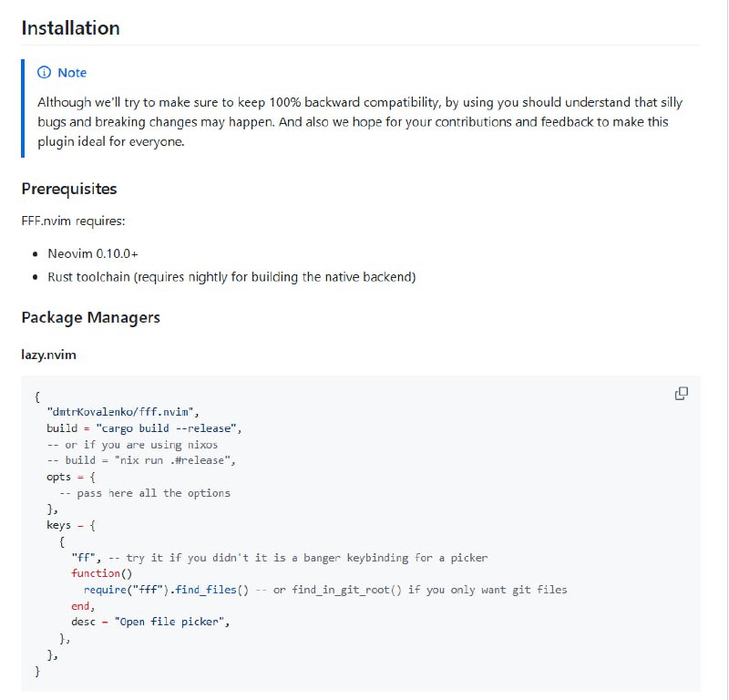Open the Installation heading anchor link
The image size is (729, 700).
70,28
